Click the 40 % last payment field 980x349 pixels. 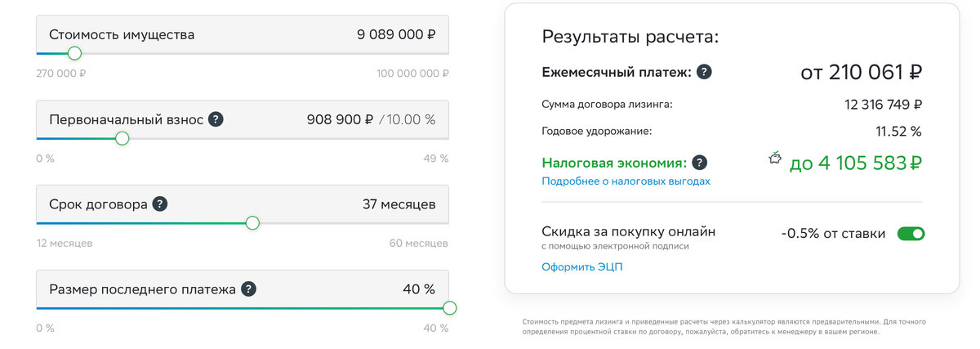(419, 289)
